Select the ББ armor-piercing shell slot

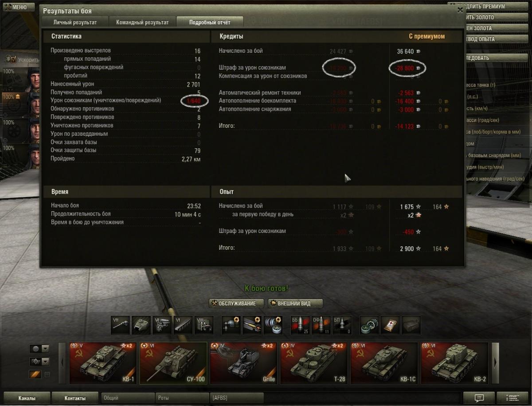300,325
